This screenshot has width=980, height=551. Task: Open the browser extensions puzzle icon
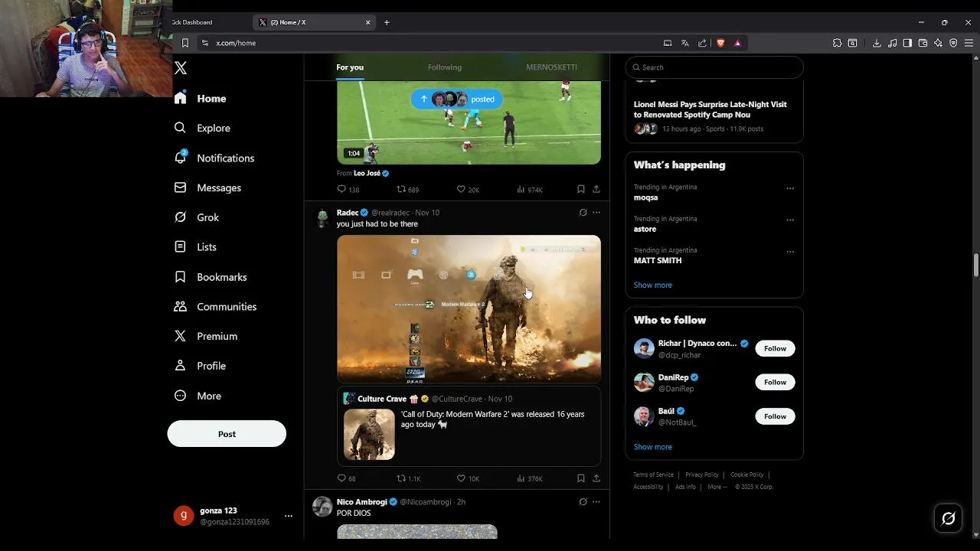(x=837, y=43)
